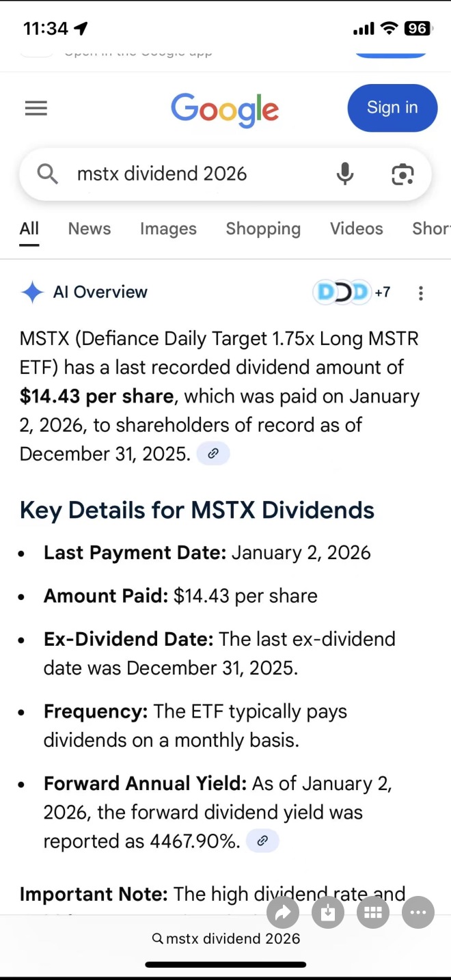Click the Sign in button
The height and width of the screenshot is (980, 451).
pos(392,108)
